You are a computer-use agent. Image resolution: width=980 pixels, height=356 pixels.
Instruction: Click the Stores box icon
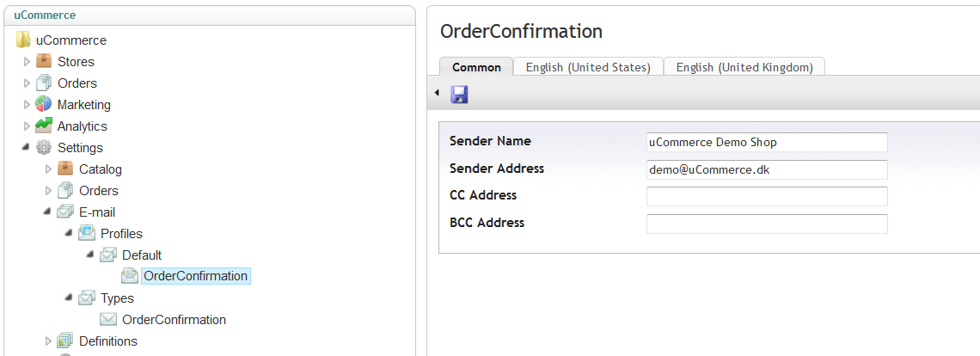point(44,61)
